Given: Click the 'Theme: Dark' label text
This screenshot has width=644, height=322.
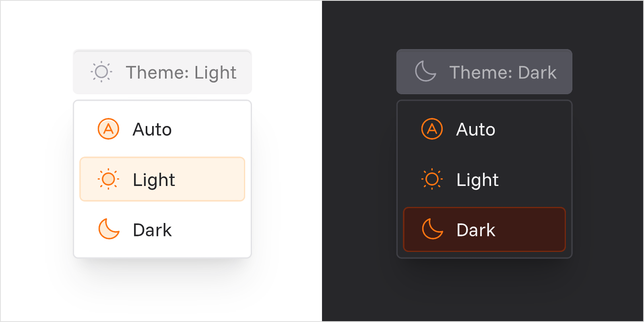Looking at the screenshot, I should coord(503,73).
